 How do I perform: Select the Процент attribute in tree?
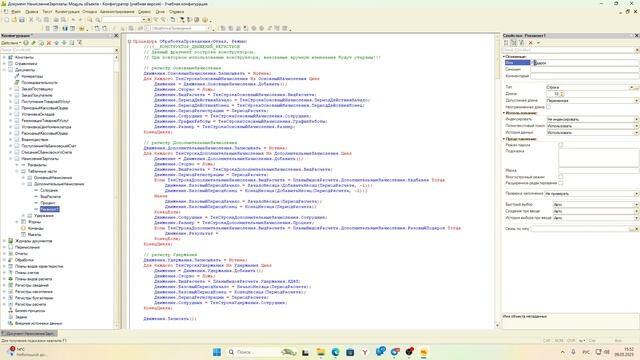coord(48,203)
